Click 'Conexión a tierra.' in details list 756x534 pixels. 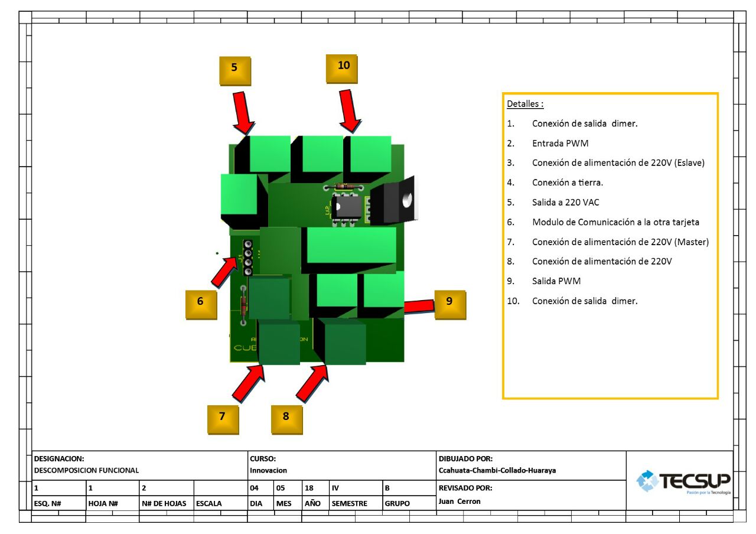pyautogui.click(x=567, y=183)
